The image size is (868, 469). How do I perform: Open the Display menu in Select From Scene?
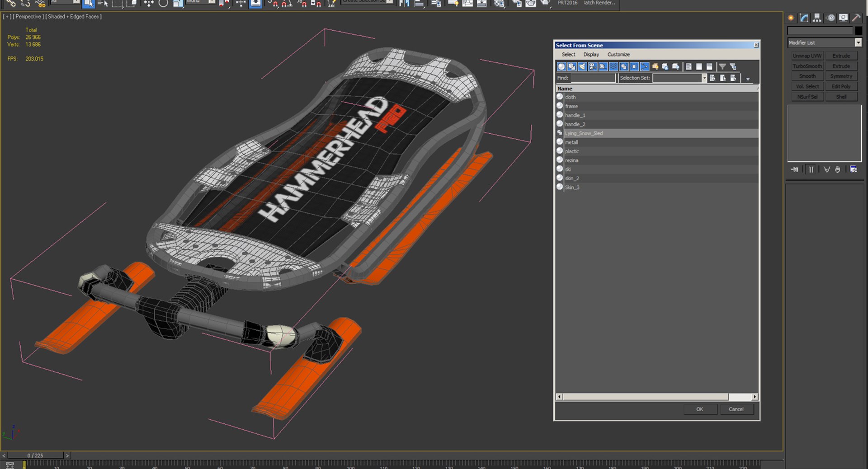point(591,54)
